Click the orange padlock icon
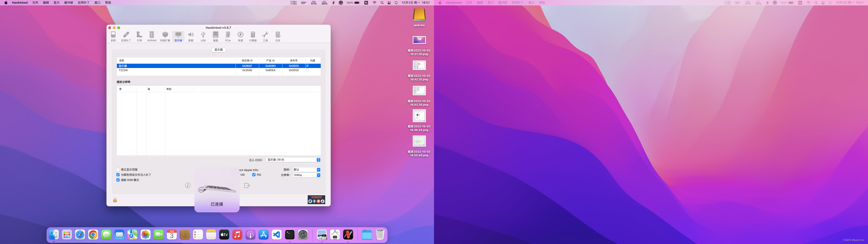868x244 pixels. [x=115, y=200]
